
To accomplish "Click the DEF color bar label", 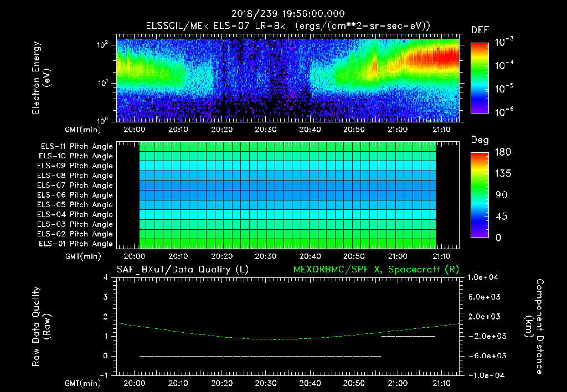I will click(x=480, y=30).
